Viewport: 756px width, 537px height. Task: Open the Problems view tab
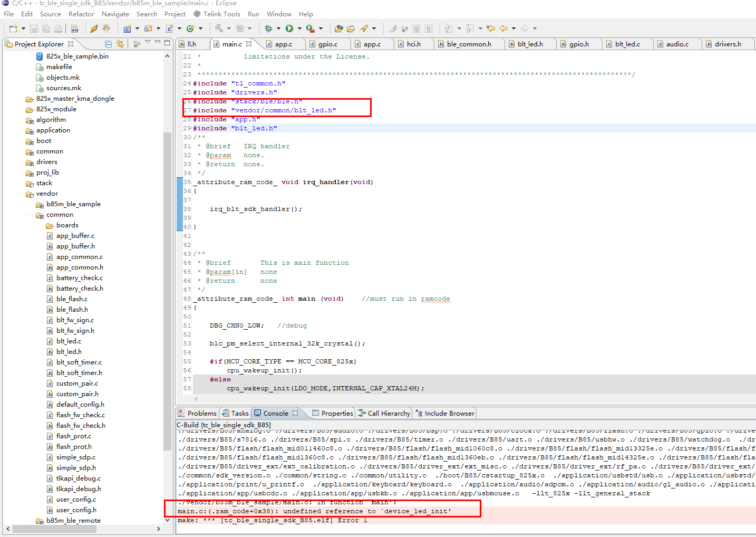(197, 414)
